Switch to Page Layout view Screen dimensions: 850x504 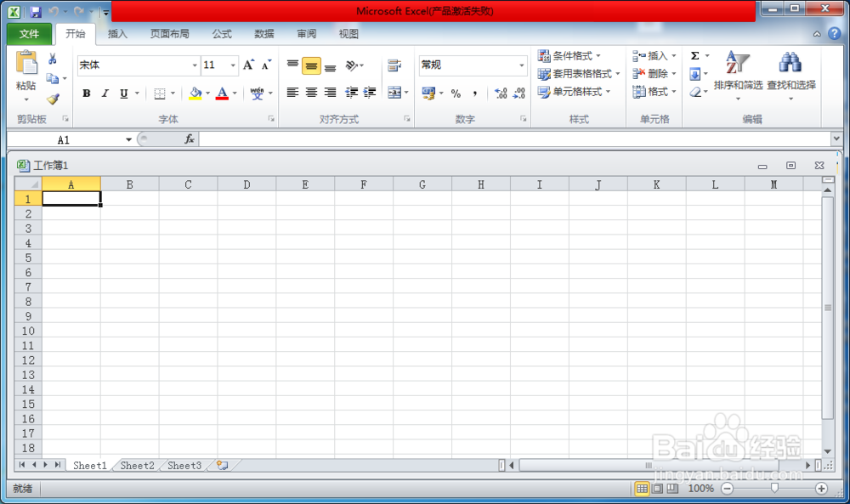[658, 489]
